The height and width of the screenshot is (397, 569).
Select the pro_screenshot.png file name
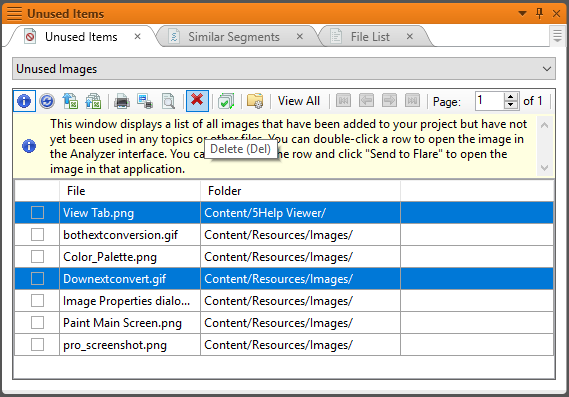tap(115, 345)
